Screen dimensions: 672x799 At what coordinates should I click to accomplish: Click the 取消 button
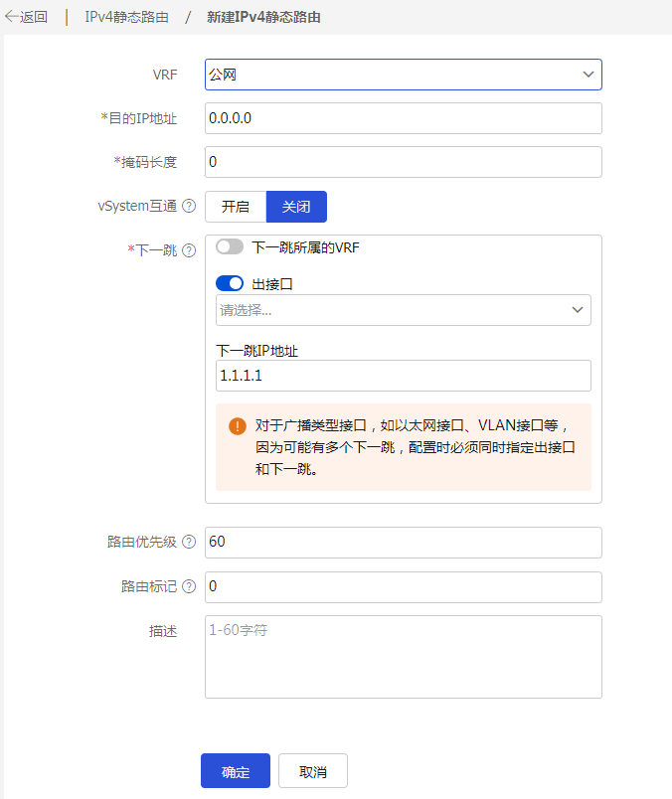pyautogui.click(x=313, y=771)
